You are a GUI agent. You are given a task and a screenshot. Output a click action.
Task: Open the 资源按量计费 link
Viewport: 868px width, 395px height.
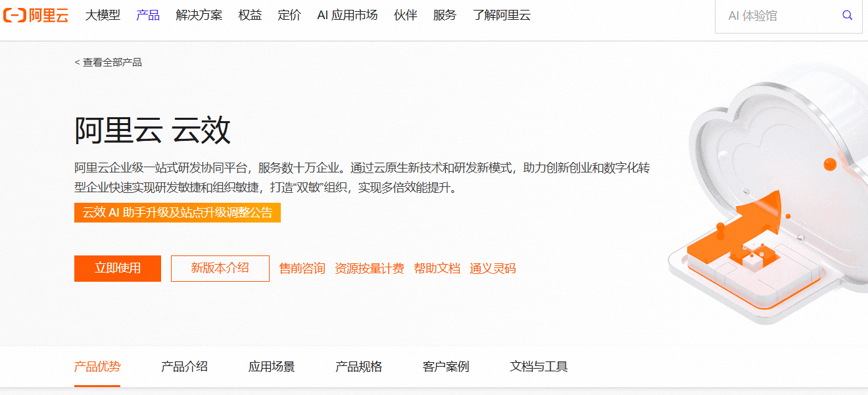(370, 268)
